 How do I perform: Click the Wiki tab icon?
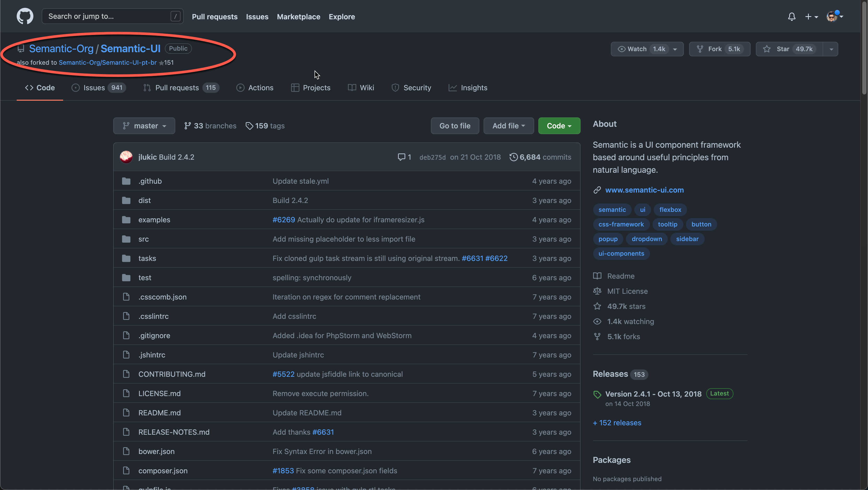(352, 87)
